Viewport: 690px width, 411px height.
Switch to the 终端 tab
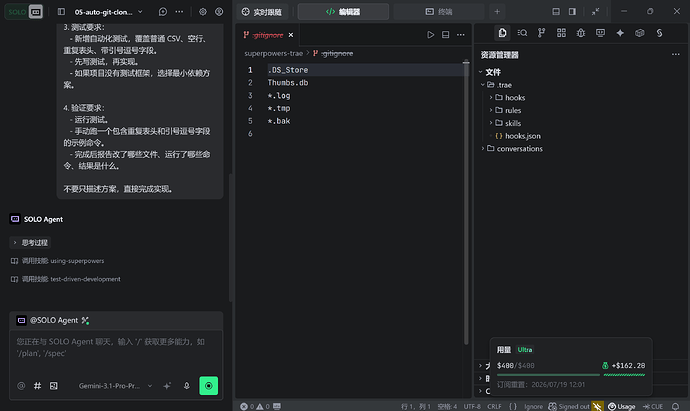pyautogui.click(x=439, y=12)
